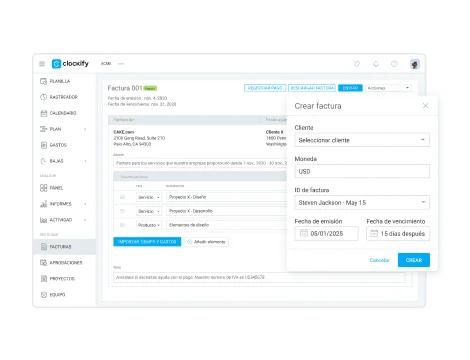Click the Añadir elemento button
470x360 pixels.
coord(207,242)
